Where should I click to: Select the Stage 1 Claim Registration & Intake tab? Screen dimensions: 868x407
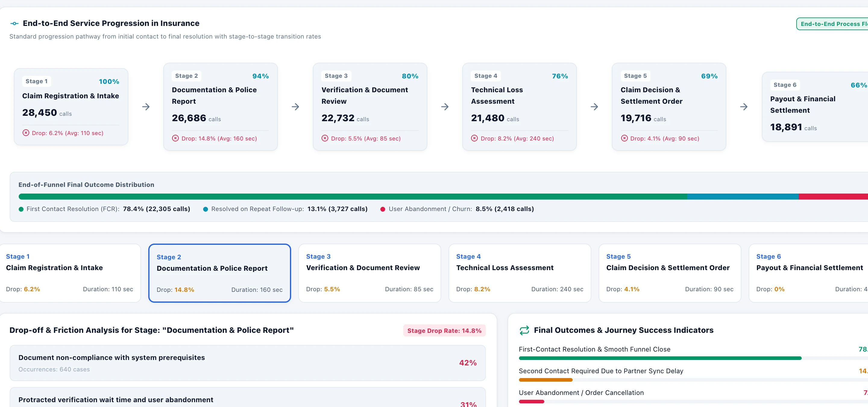point(70,273)
